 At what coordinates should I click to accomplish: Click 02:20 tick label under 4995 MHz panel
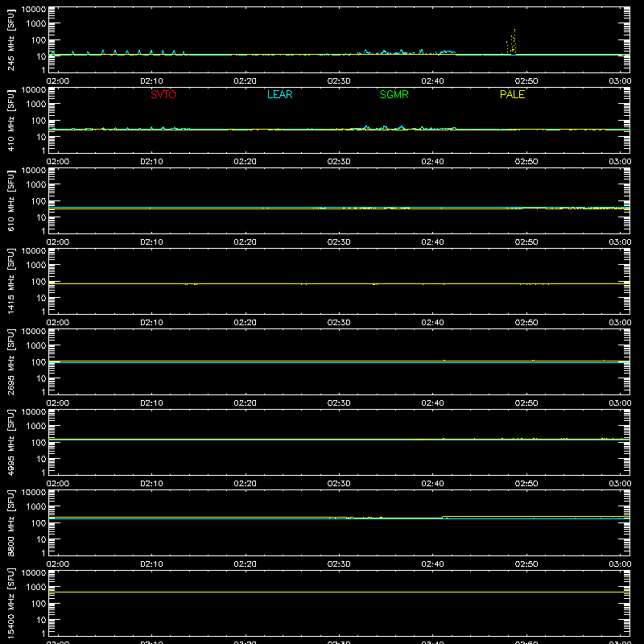246,484
